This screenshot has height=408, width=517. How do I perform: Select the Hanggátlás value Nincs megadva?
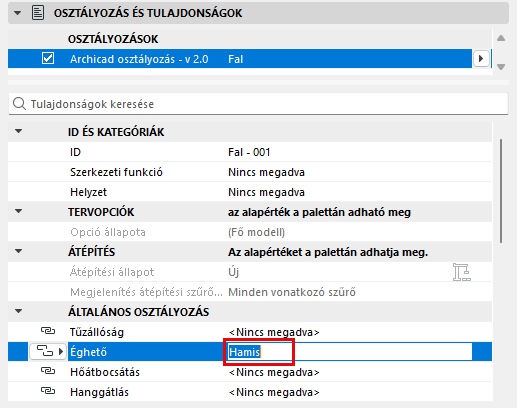(274, 392)
